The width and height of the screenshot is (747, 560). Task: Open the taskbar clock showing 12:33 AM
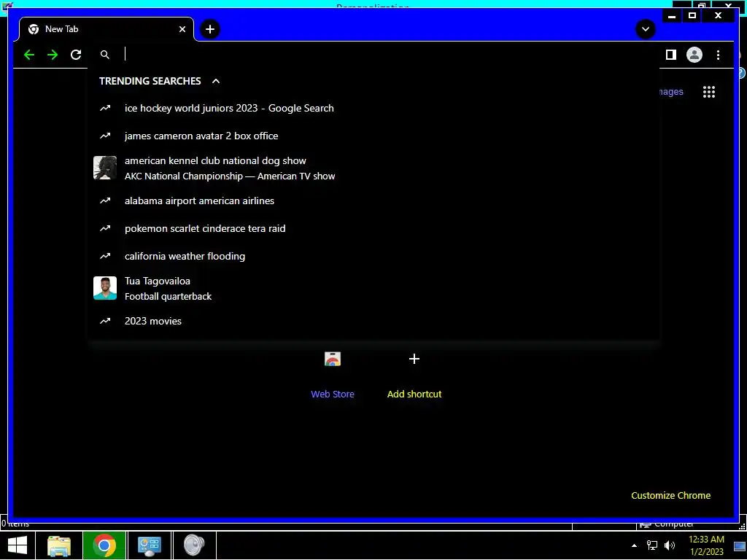coord(706,545)
